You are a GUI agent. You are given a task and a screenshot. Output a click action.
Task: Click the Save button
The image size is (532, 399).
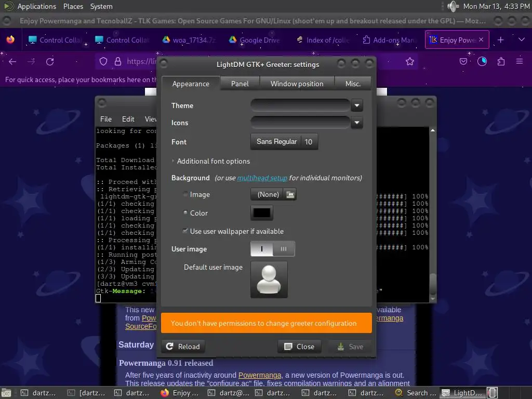(350, 347)
